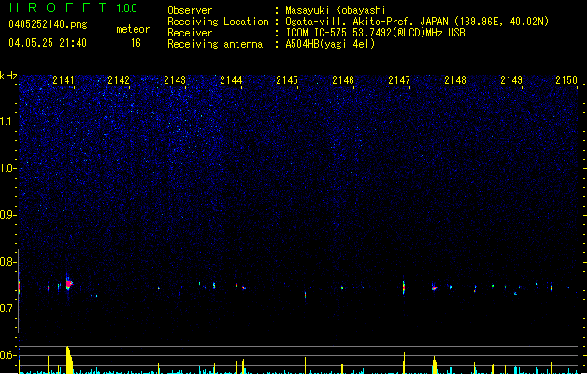Select the ICOM IC-575 53.7492 MHz receiver text

[376, 33]
